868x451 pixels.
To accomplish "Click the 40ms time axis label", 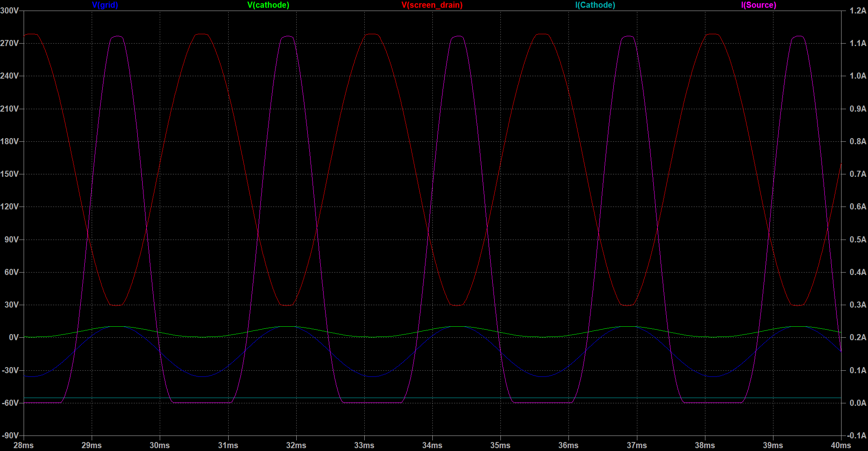I will (x=841, y=445).
